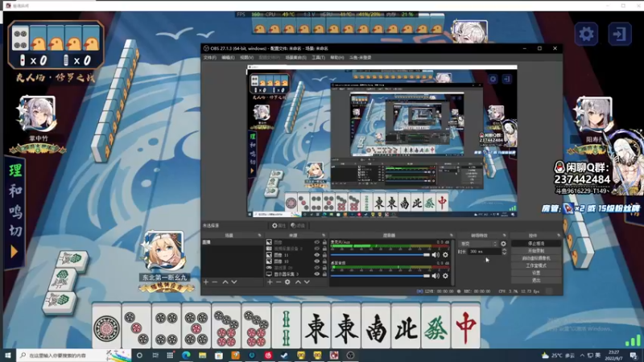Open Steam from taskbar
Viewport: 644px width, 362px height.
click(x=284, y=356)
